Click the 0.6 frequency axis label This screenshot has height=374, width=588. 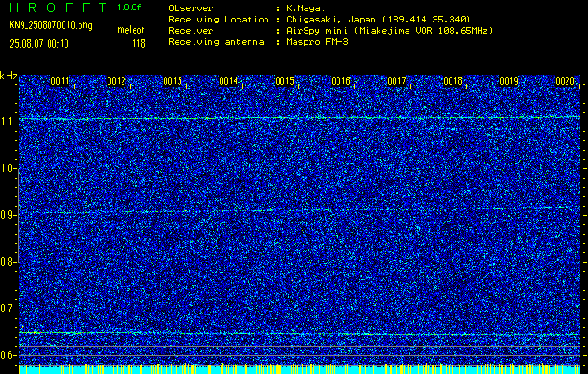pyautogui.click(x=7, y=355)
